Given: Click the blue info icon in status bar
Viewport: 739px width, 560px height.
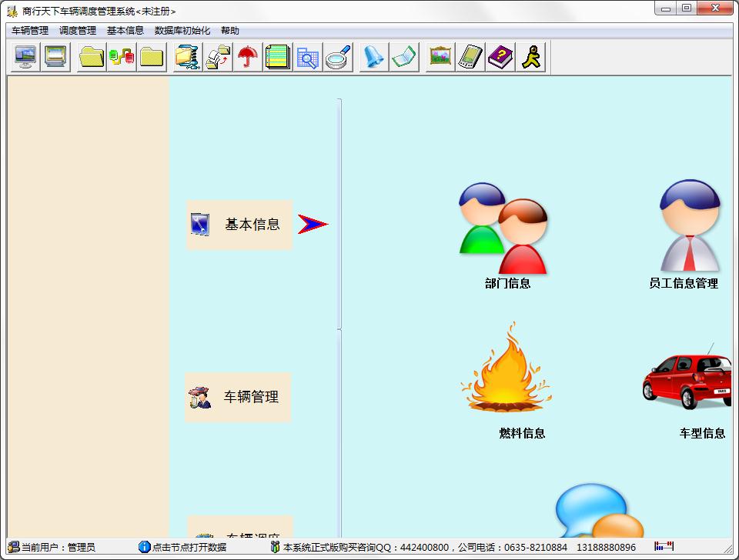Looking at the screenshot, I should point(144,547).
